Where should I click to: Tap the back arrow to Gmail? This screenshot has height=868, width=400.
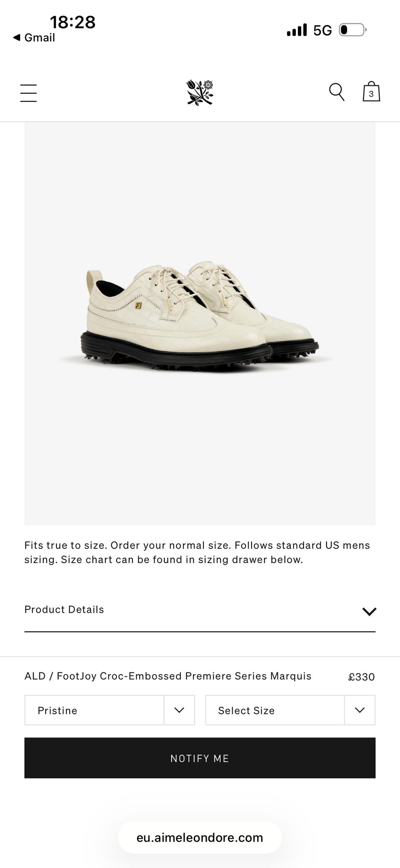click(17, 38)
